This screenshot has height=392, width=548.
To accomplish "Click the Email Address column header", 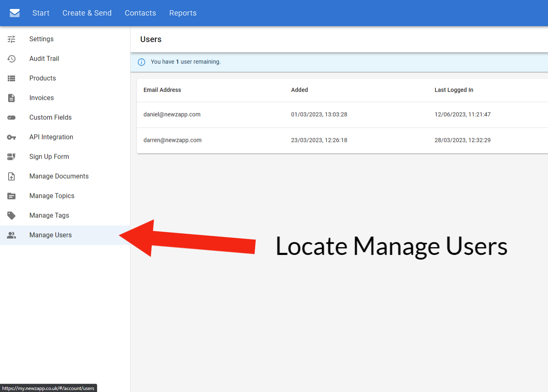I will tap(162, 90).
